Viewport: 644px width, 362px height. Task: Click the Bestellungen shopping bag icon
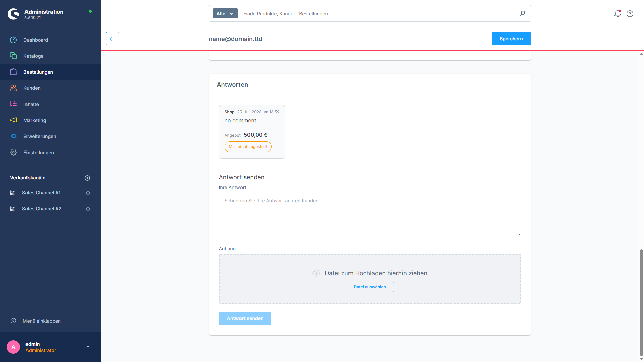13,72
